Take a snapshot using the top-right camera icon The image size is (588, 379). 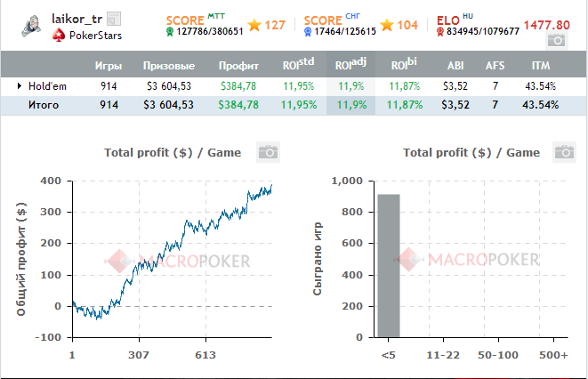pyautogui.click(x=556, y=40)
